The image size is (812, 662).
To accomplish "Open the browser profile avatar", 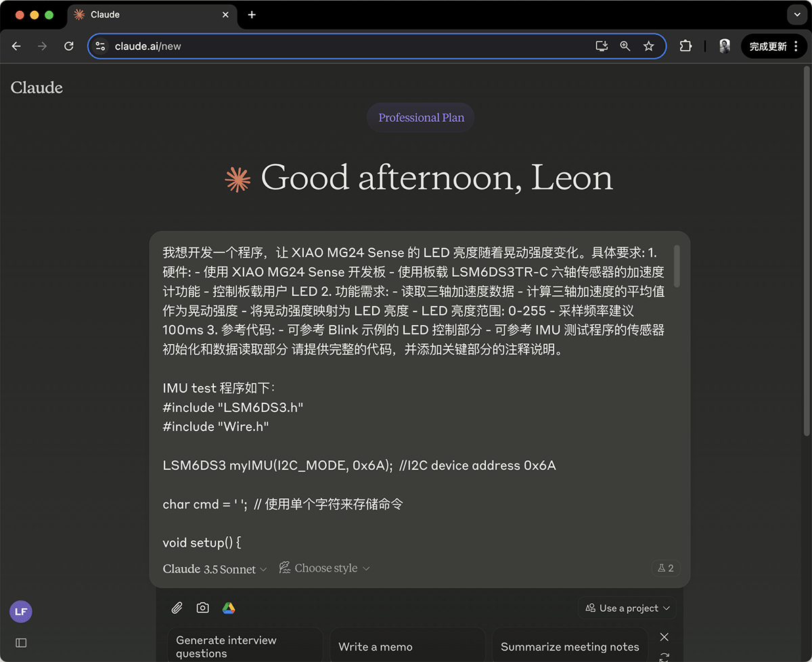I will pyautogui.click(x=725, y=46).
